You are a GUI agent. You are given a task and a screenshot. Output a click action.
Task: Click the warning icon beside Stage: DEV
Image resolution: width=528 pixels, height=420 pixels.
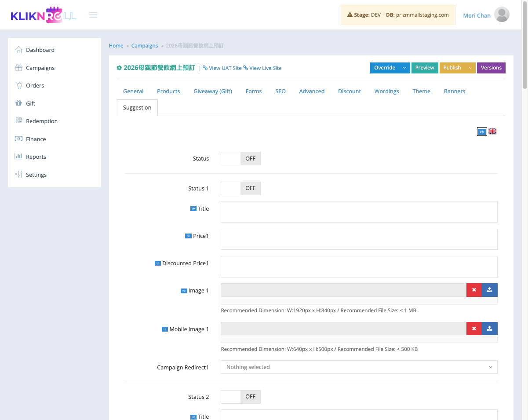click(350, 15)
